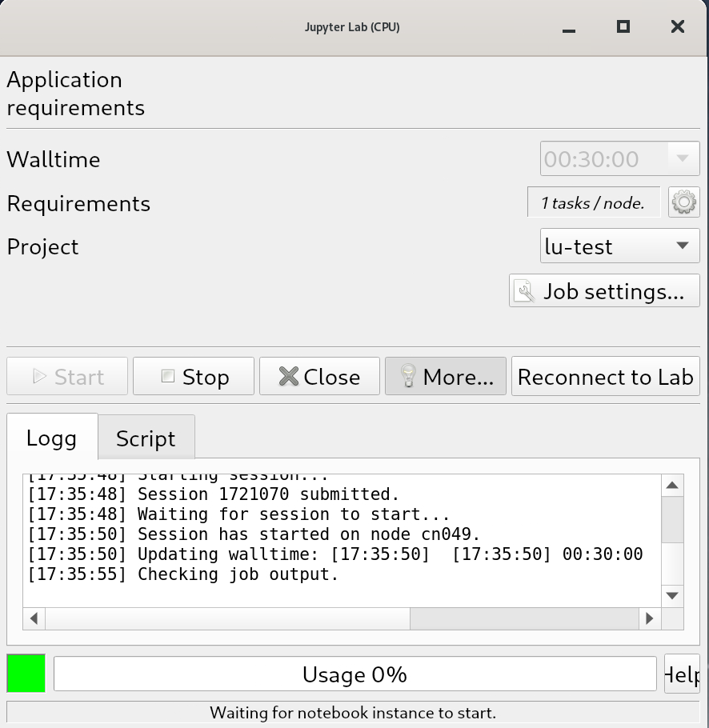Expand the Project dropdown showing lu-test
This screenshot has height=728, width=709.
tap(619, 246)
